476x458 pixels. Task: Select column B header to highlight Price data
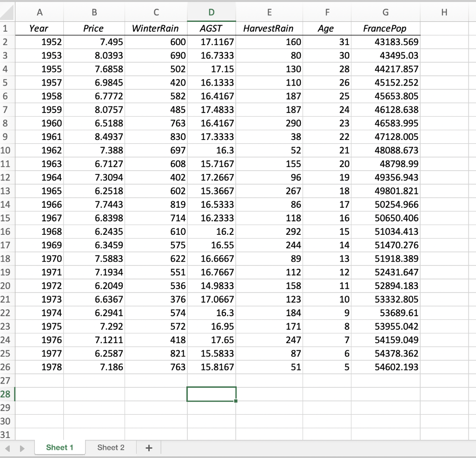[x=94, y=13]
